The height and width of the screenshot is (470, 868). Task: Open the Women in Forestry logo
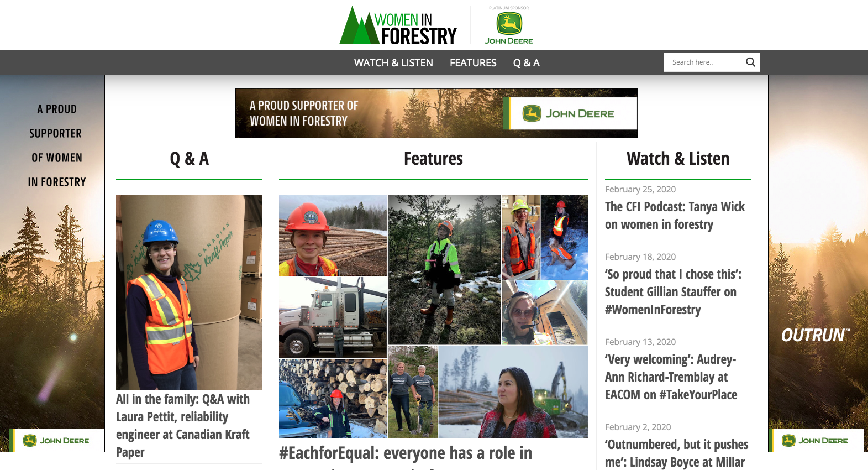tap(398, 25)
